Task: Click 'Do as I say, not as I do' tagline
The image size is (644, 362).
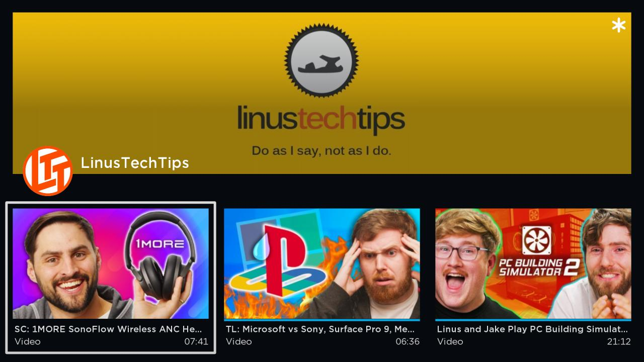Action: [x=321, y=150]
